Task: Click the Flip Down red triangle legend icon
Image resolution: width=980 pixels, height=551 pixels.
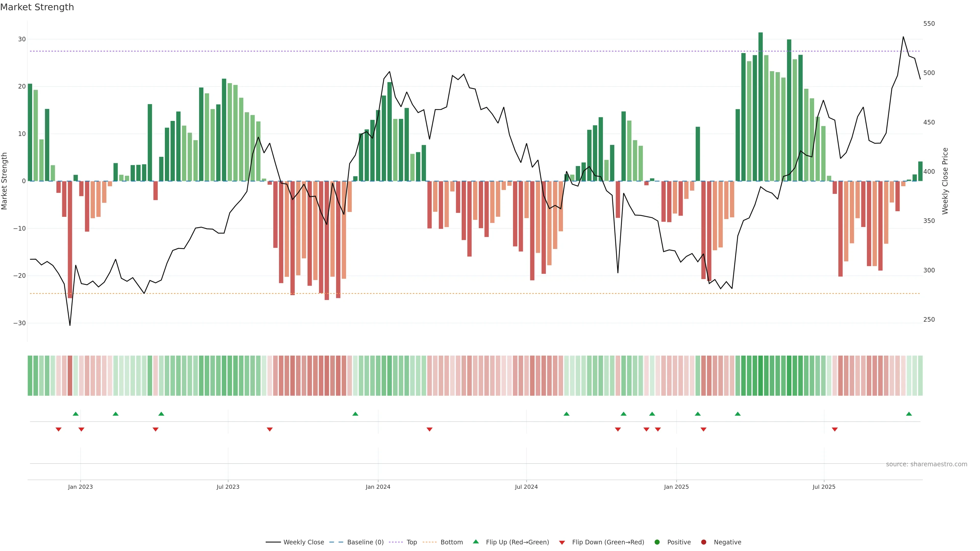Action: tap(562, 543)
